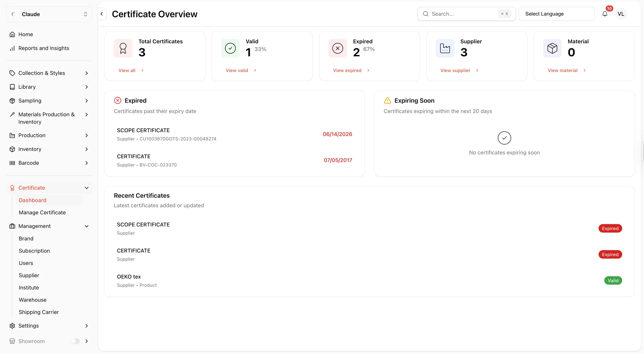This screenshot has width=644, height=354.
Task: Click the notification bell icon
Action: coord(605,14)
